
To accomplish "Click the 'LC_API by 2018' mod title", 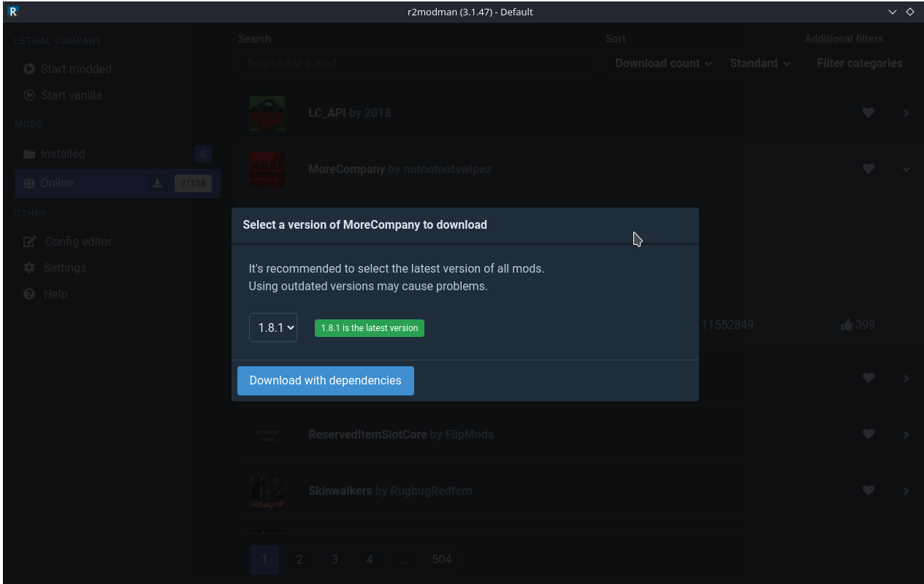I will [349, 113].
